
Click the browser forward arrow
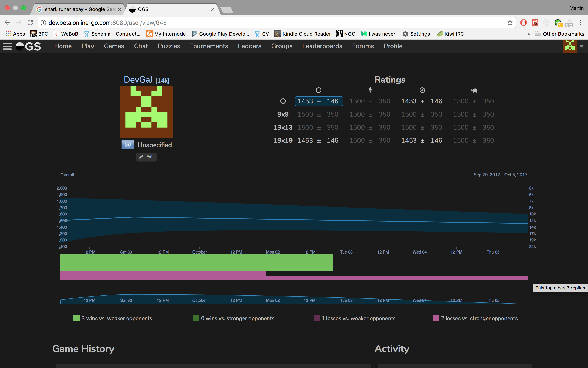point(19,23)
